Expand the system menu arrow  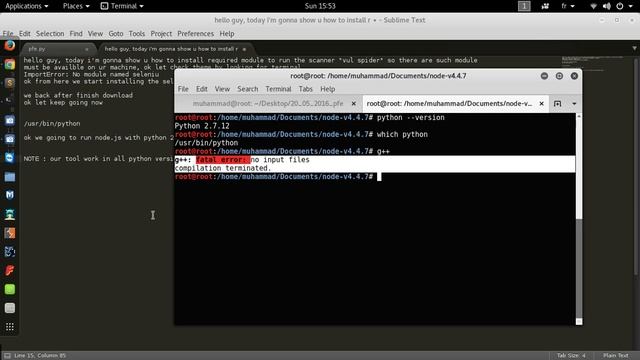point(631,6)
